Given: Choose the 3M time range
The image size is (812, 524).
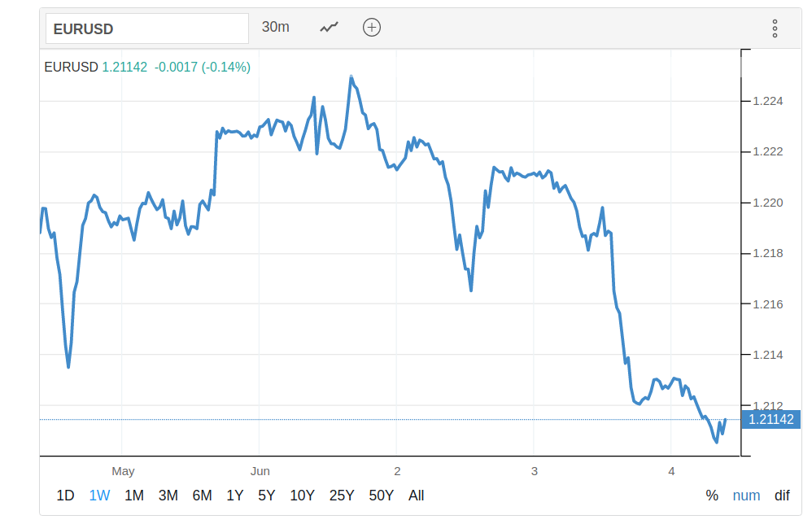Looking at the screenshot, I should click(x=168, y=496).
